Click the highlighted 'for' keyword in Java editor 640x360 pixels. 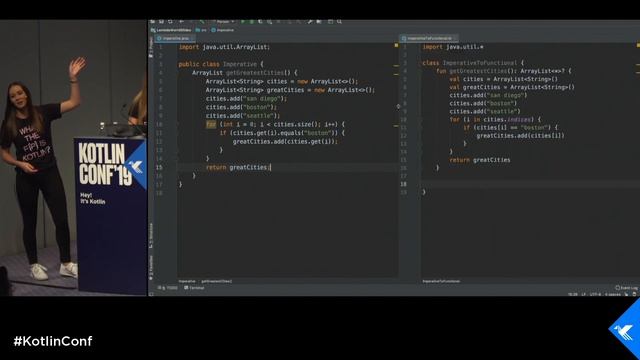click(x=211, y=124)
